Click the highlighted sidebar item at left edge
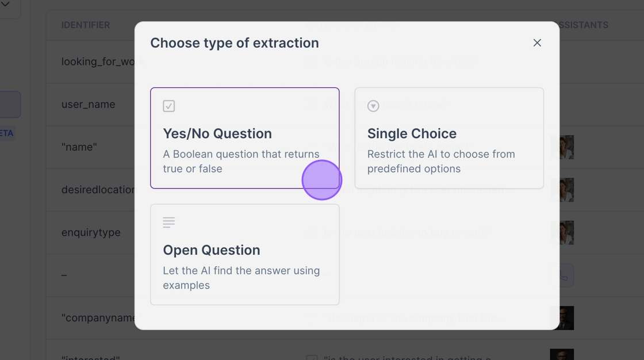644x360 pixels. coord(10,104)
